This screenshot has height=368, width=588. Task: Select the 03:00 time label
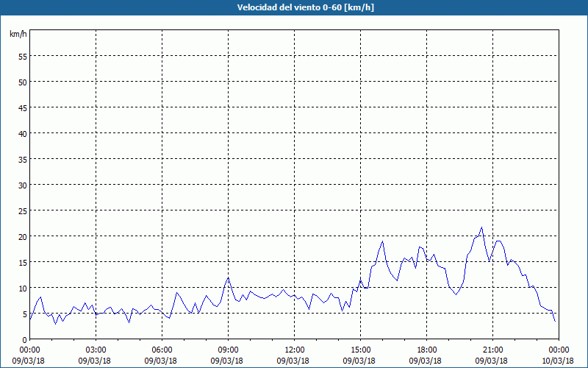pos(96,350)
